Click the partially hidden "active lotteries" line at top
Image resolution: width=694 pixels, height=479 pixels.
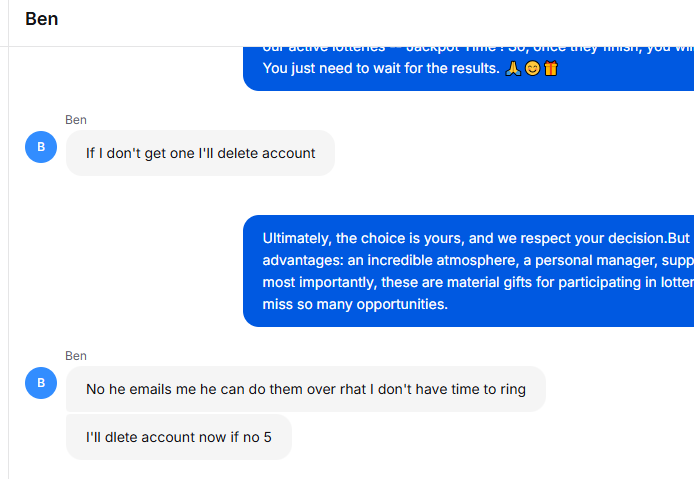coord(478,48)
